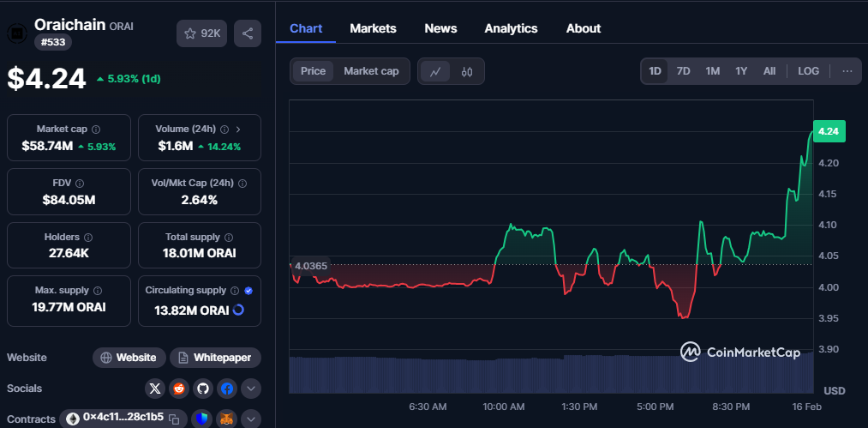Add Oraichain to watchlist with 92K star
Image resolution: width=868 pixels, height=428 pixels.
pos(201,33)
